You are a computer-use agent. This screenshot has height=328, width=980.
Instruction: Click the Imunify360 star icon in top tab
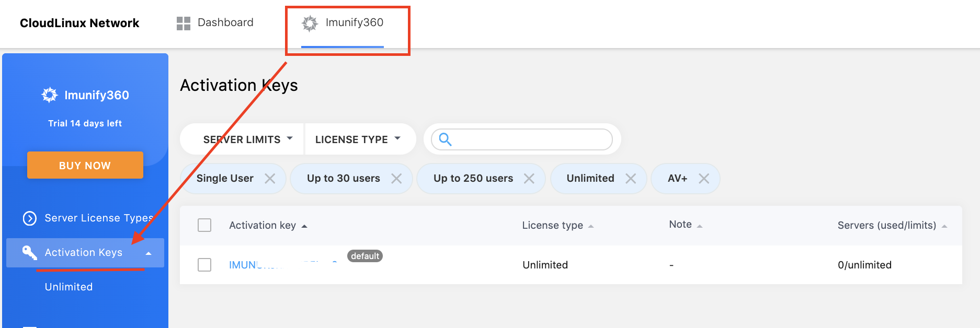click(310, 23)
